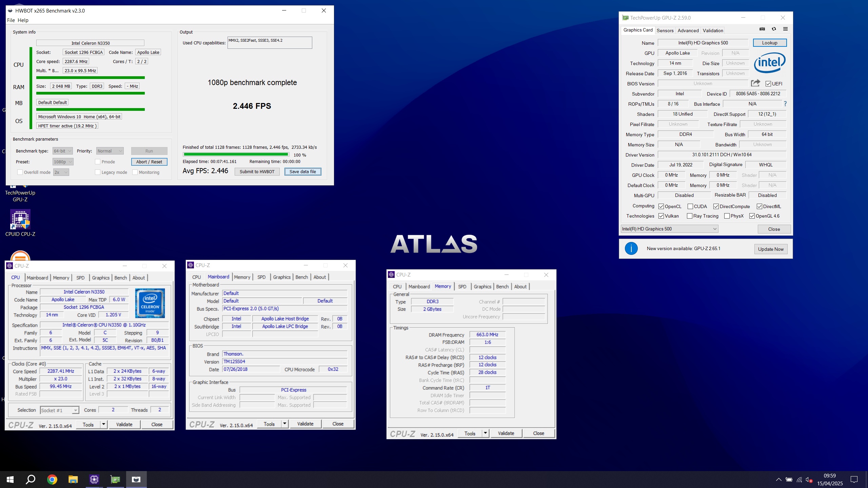Open taskbar Search
Screen dimensions: 868x488
point(31,479)
